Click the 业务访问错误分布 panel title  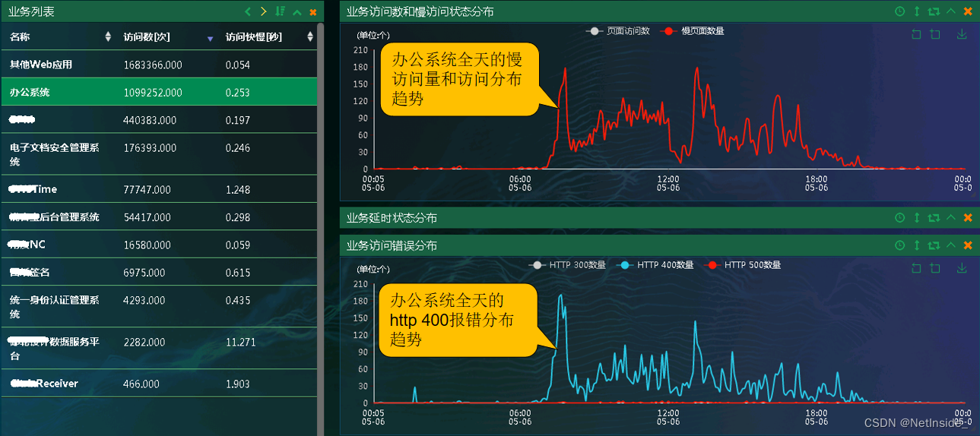click(392, 245)
